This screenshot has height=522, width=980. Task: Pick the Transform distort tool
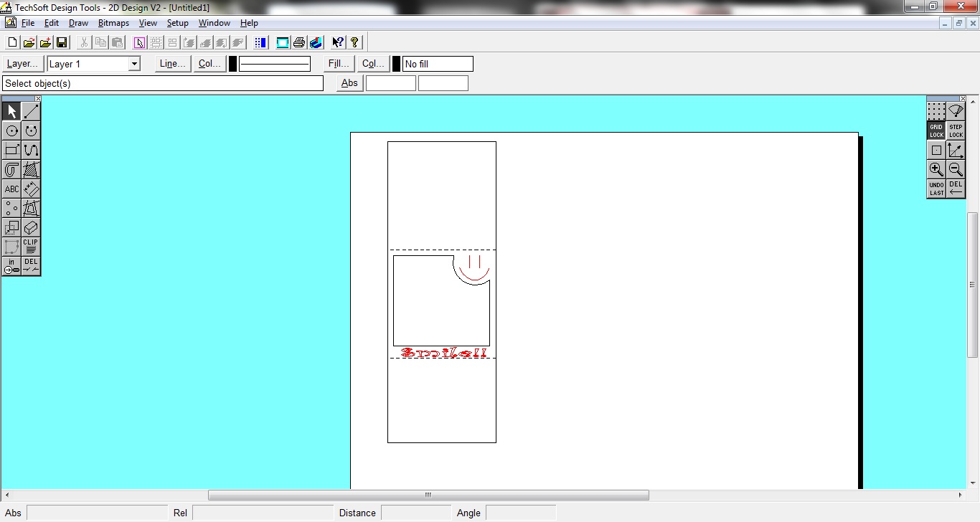(31, 208)
